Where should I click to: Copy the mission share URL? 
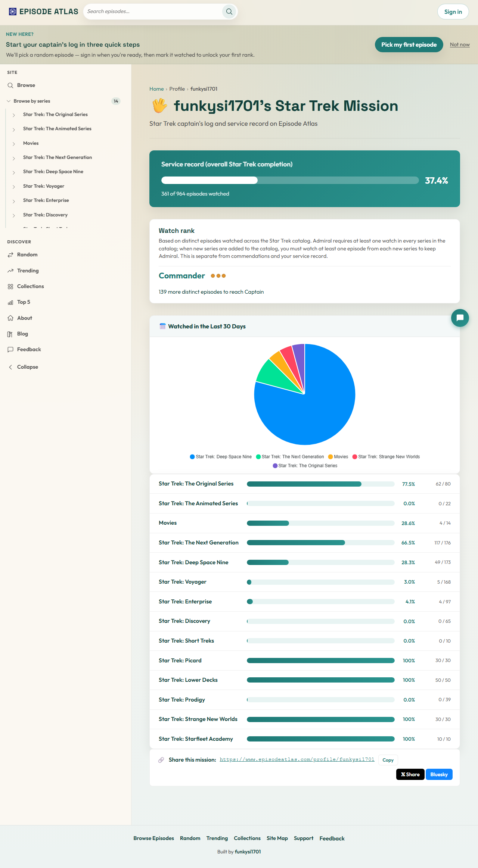click(388, 760)
